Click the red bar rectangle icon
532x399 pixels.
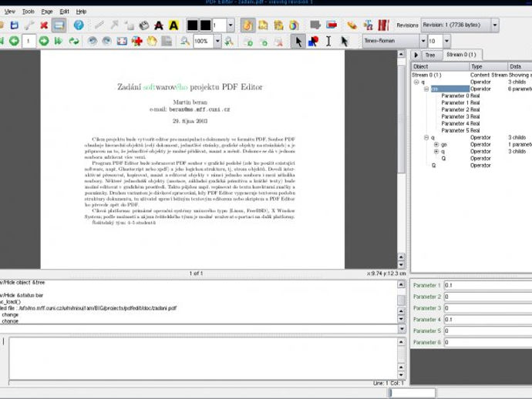tap(332, 25)
